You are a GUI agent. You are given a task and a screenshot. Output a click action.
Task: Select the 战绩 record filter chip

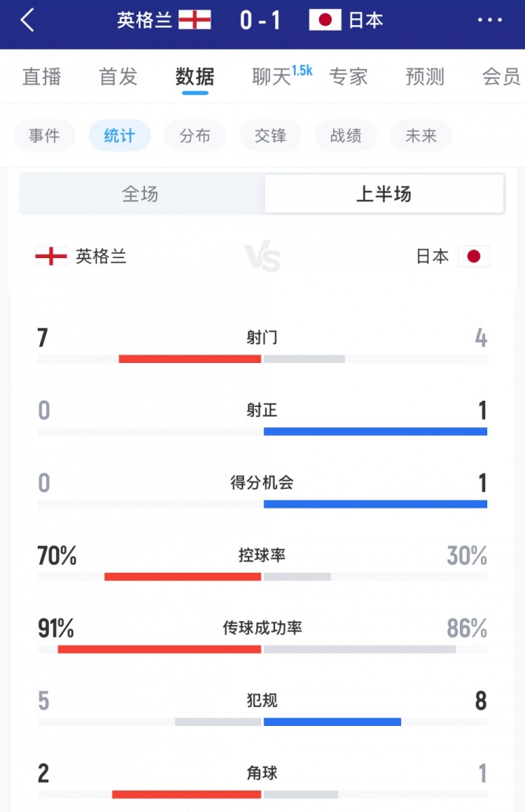(x=346, y=136)
